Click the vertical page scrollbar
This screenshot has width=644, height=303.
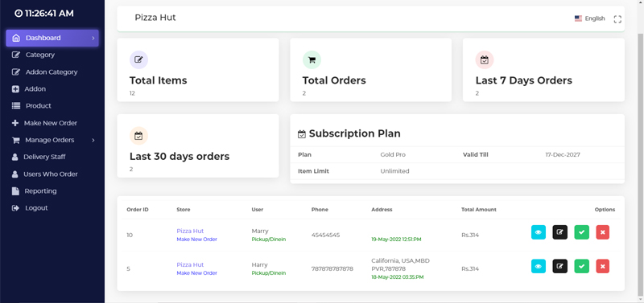click(x=641, y=164)
